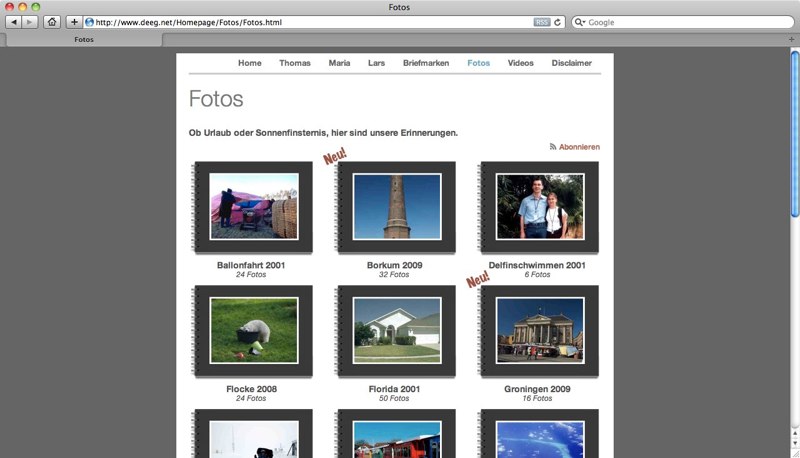Click the browser back arrow button
The height and width of the screenshot is (458, 800).
click(x=14, y=22)
